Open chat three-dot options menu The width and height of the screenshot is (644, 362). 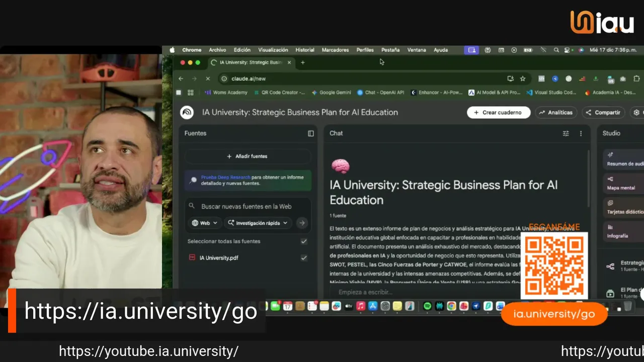pyautogui.click(x=581, y=133)
